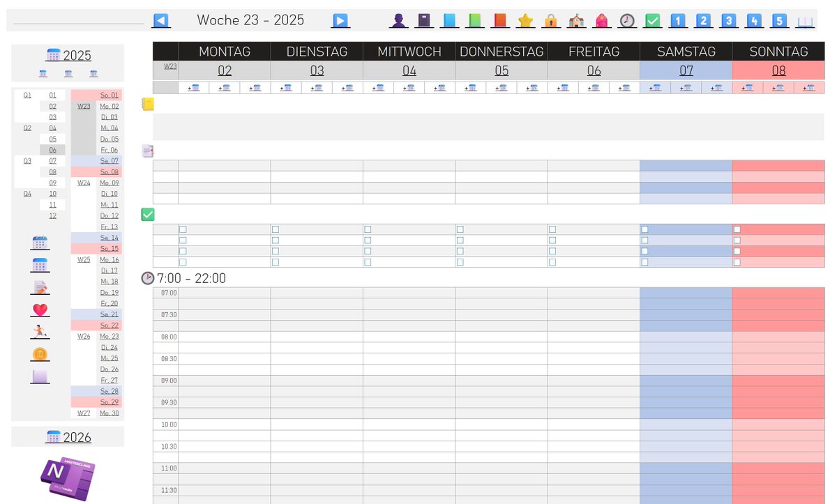
Task: Open the purple notebook sidebar icon
Action: click(x=40, y=376)
